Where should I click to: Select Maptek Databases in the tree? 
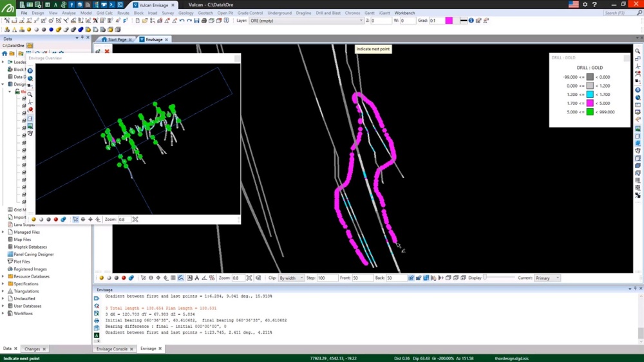(30, 247)
